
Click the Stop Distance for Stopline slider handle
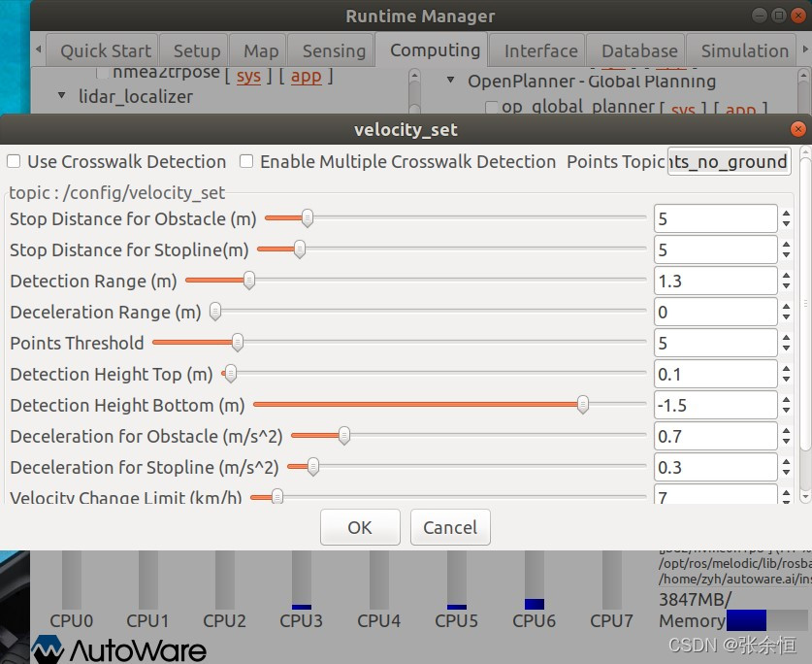click(x=300, y=249)
